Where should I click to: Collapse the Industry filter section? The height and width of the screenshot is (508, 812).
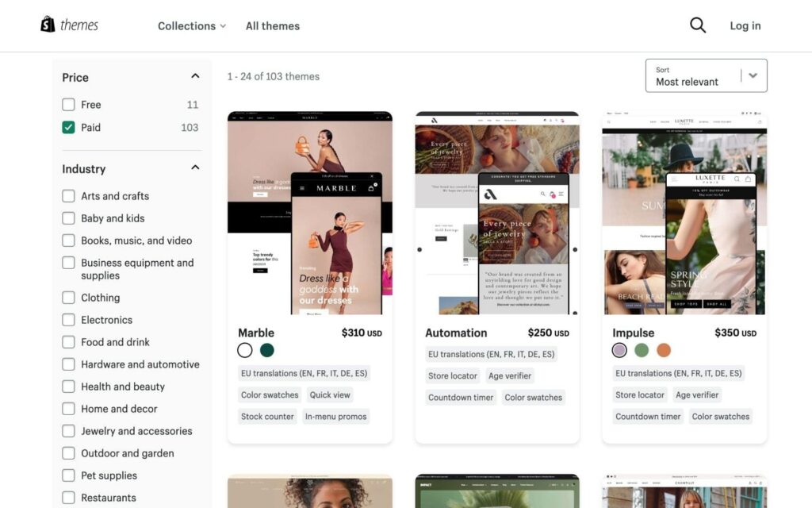pyautogui.click(x=194, y=167)
